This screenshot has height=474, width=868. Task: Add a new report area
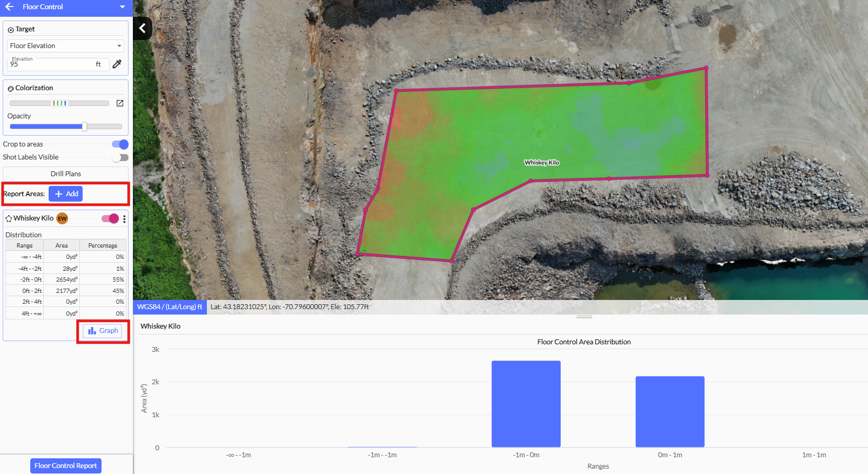coord(66,194)
